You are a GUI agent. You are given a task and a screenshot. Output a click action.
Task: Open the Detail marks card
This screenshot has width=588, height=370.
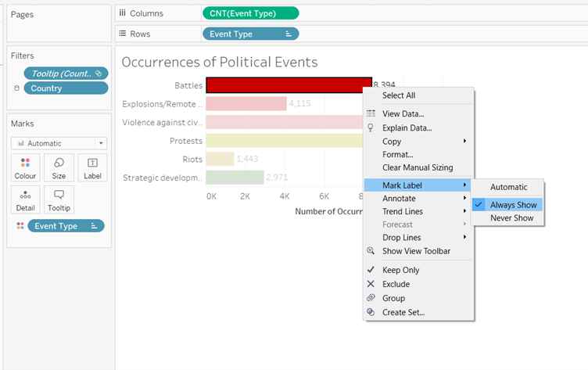(25, 199)
